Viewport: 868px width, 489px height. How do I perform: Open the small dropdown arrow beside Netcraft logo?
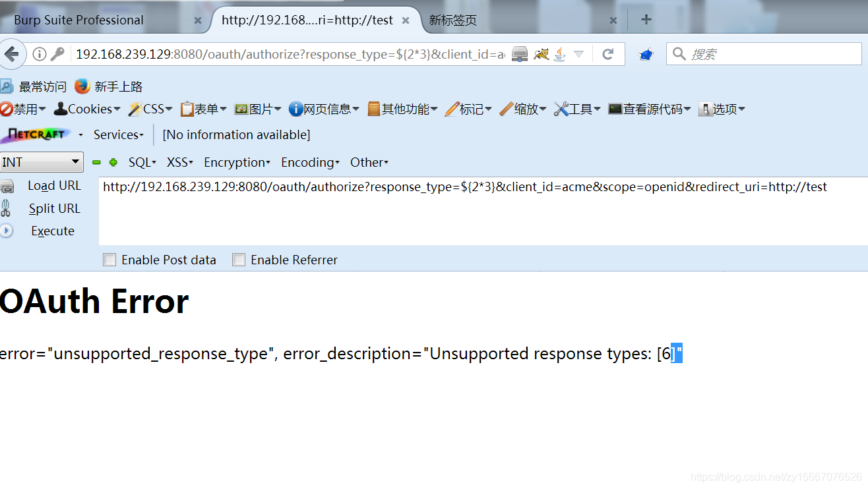[x=80, y=135]
